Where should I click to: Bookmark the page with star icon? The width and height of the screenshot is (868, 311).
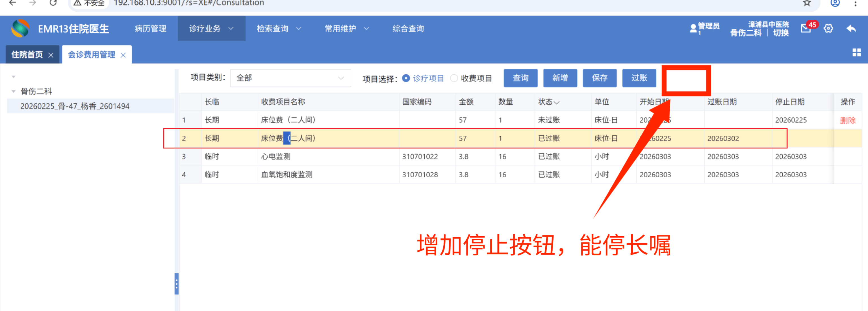pos(807,3)
